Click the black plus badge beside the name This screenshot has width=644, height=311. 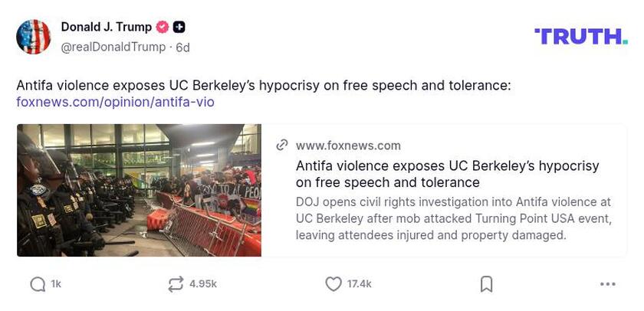pos(179,28)
